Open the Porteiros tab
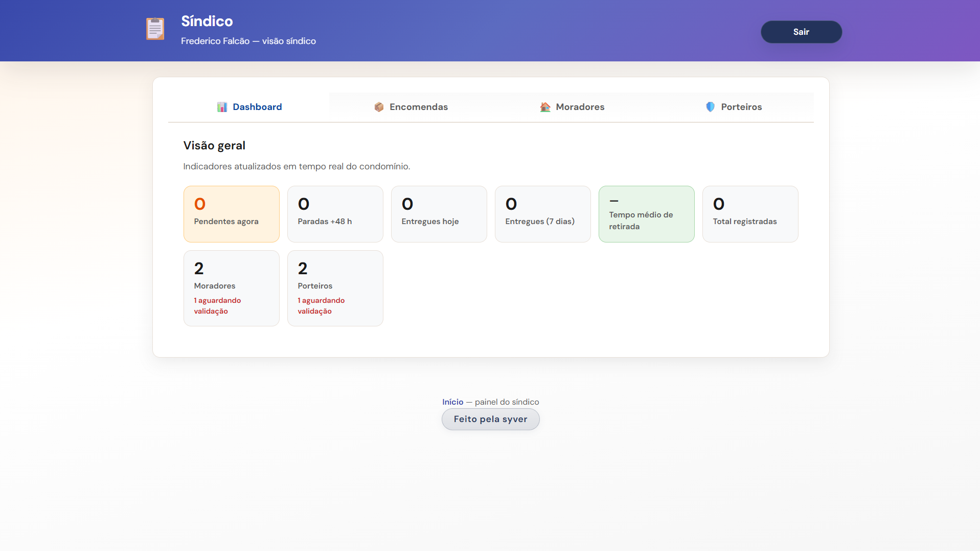Screen dimensions: 980x551 [x=734, y=107]
